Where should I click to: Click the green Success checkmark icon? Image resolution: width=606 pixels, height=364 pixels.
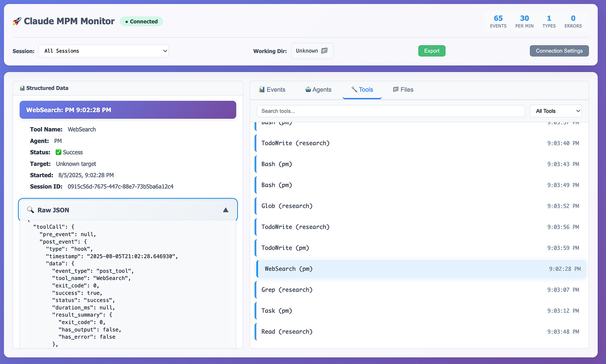coord(59,152)
